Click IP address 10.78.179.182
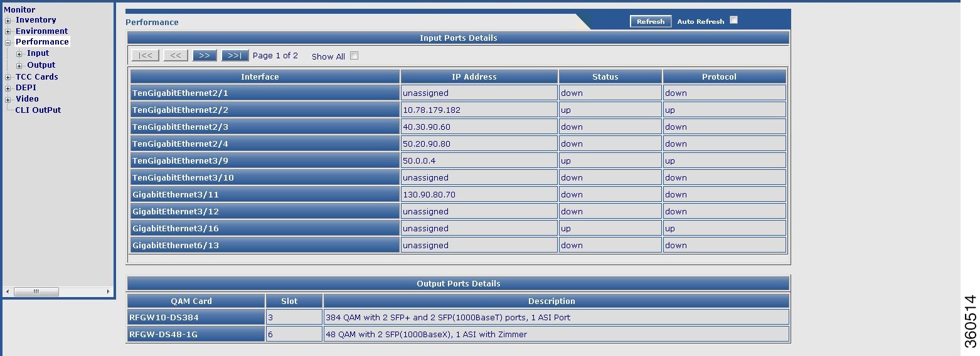This screenshot has width=980, height=356. (432, 110)
